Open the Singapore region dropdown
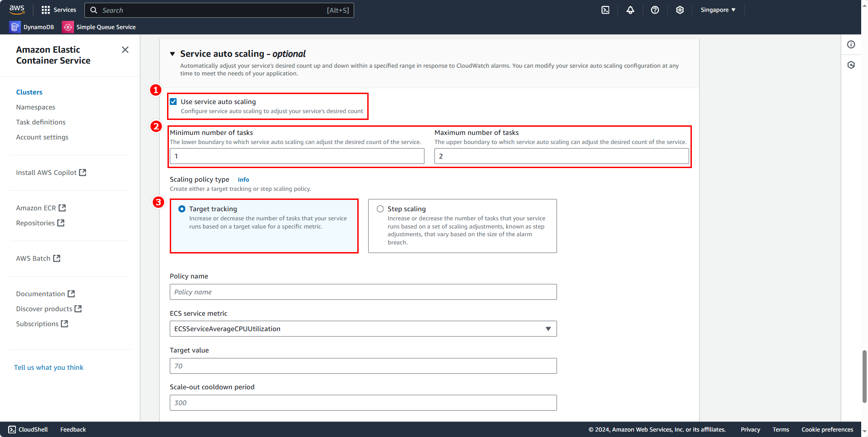 (x=718, y=10)
